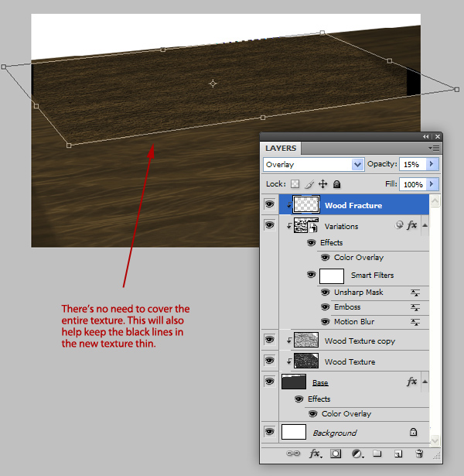Open the Opacity slider arrow
Screen dimensions: 464x476
(x=432, y=164)
